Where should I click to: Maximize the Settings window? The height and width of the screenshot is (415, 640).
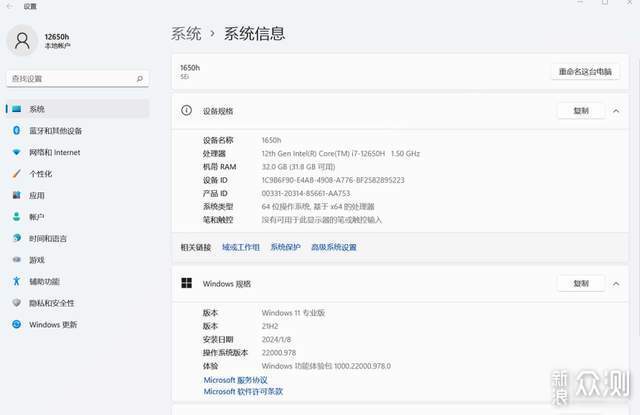click(605, 2)
